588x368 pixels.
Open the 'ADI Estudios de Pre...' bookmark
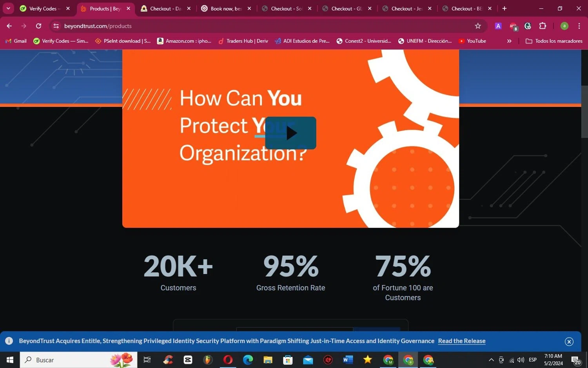pyautogui.click(x=302, y=41)
